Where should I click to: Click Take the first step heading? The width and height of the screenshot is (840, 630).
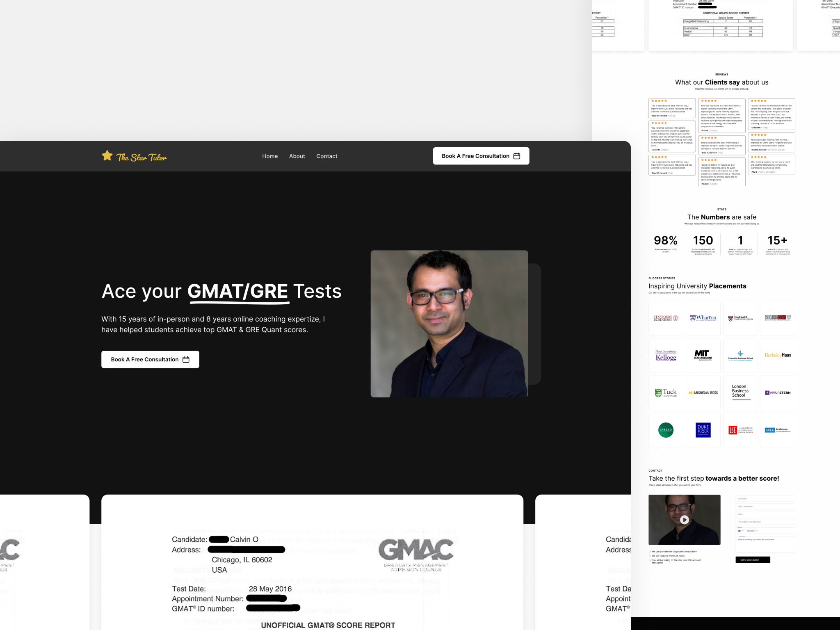click(714, 479)
